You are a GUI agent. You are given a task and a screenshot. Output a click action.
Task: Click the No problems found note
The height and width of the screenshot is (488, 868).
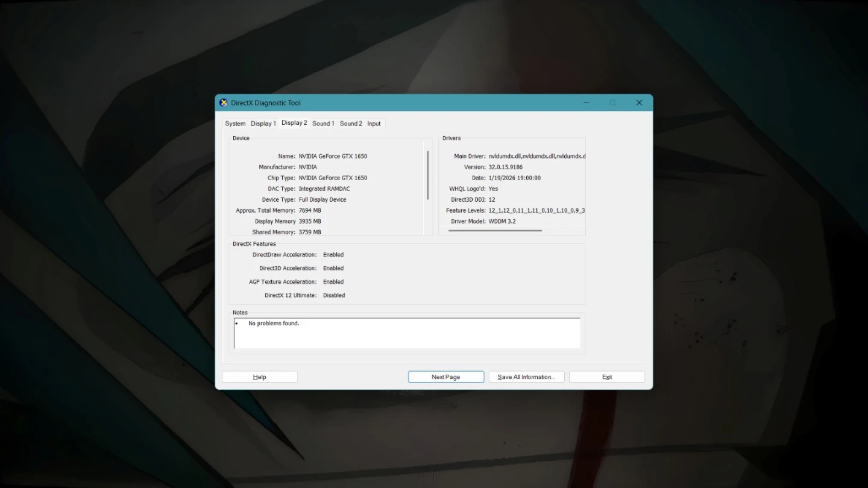coord(274,324)
